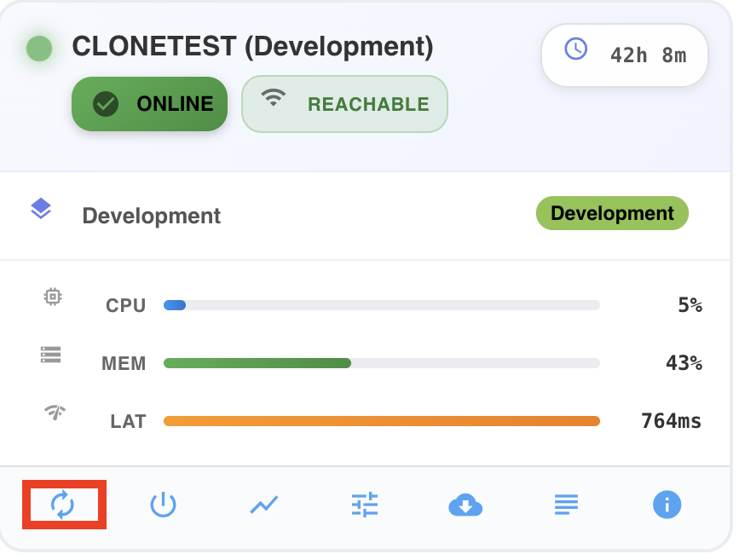The height and width of the screenshot is (560, 739).
Task: Click the 43% memory value
Action: coord(684,363)
